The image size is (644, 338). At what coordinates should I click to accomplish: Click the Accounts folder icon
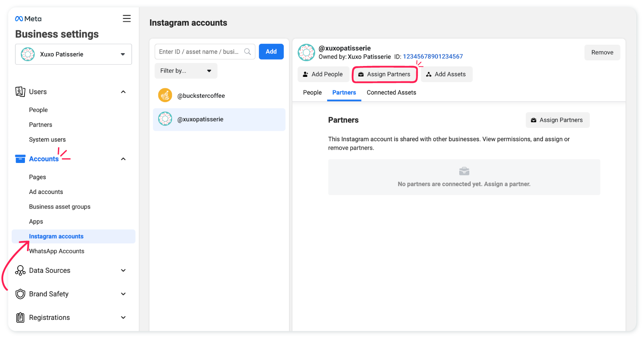click(20, 159)
